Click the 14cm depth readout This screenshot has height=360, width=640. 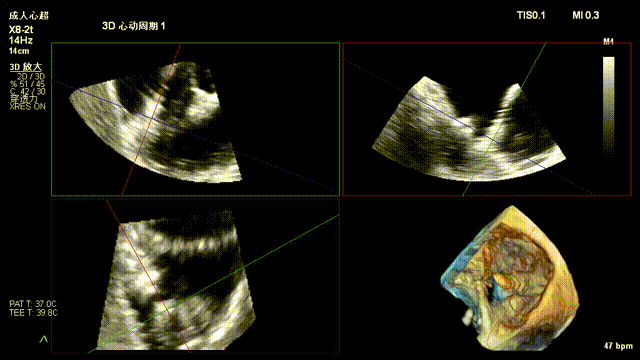19,51
